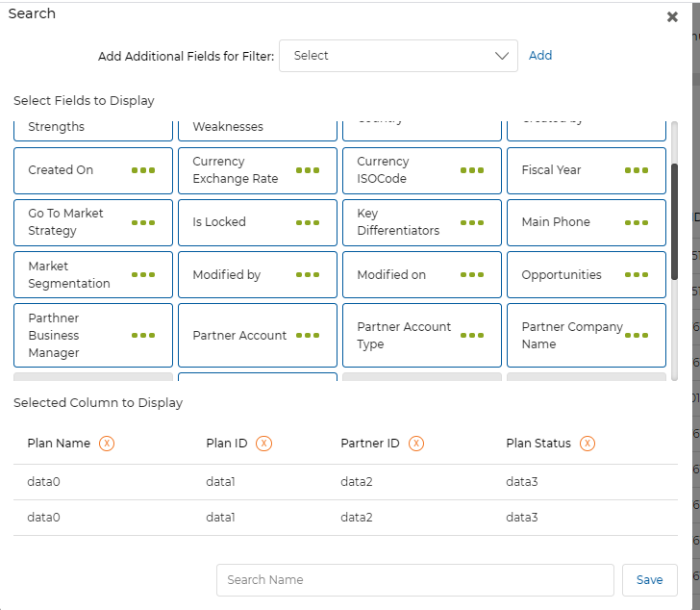This screenshot has width=700, height=610.
Task: Click the Save button
Action: (650, 579)
